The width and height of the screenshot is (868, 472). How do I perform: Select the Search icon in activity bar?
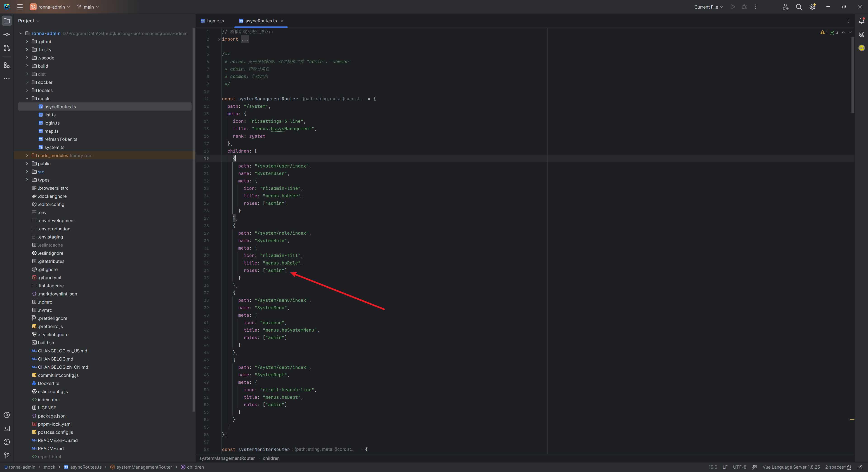[x=798, y=6]
